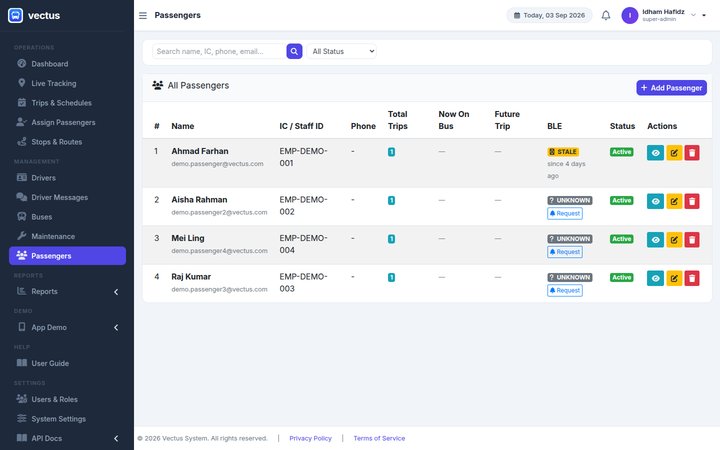Open the User Guide page
Image resolution: width=720 pixels, height=450 pixels.
(68, 363)
